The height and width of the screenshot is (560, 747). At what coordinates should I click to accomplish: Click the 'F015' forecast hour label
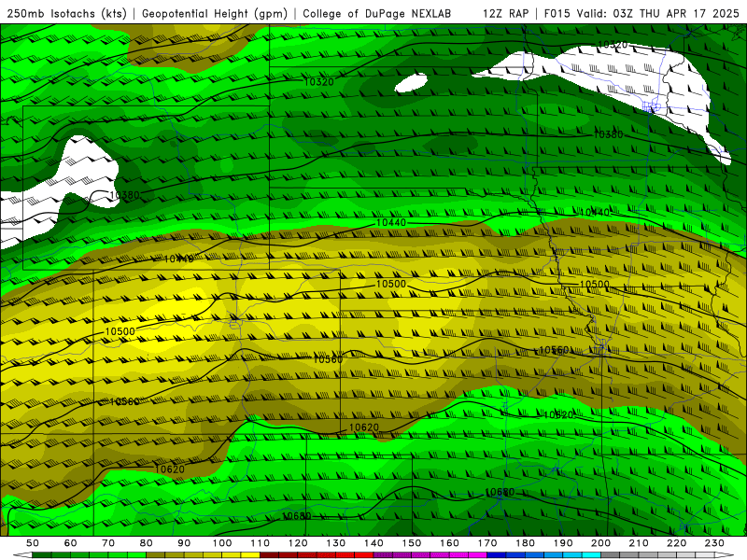557,13
